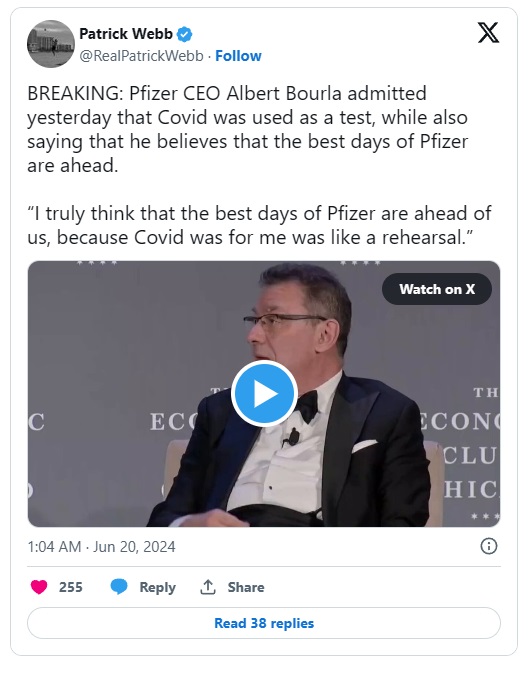Screen dimensions: 529x674
Task: Open the 1:04 AM Jun 20, 2024 timestamp
Action: [101, 547]
